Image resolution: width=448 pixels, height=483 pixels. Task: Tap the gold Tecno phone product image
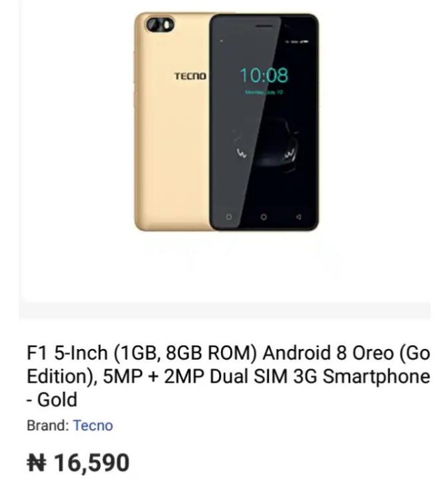point(226,122)
